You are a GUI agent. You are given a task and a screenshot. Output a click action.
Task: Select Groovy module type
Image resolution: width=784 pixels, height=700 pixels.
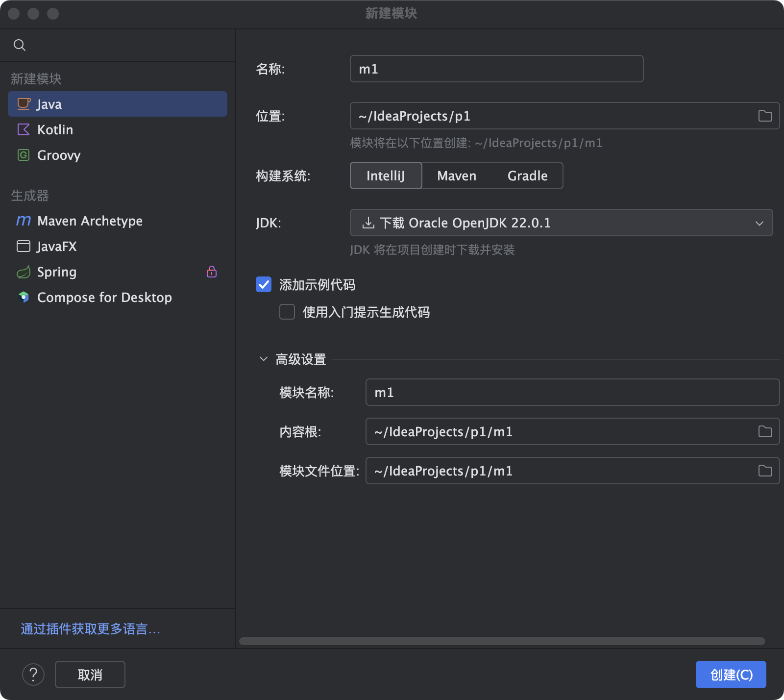click(x=118, y=155)
